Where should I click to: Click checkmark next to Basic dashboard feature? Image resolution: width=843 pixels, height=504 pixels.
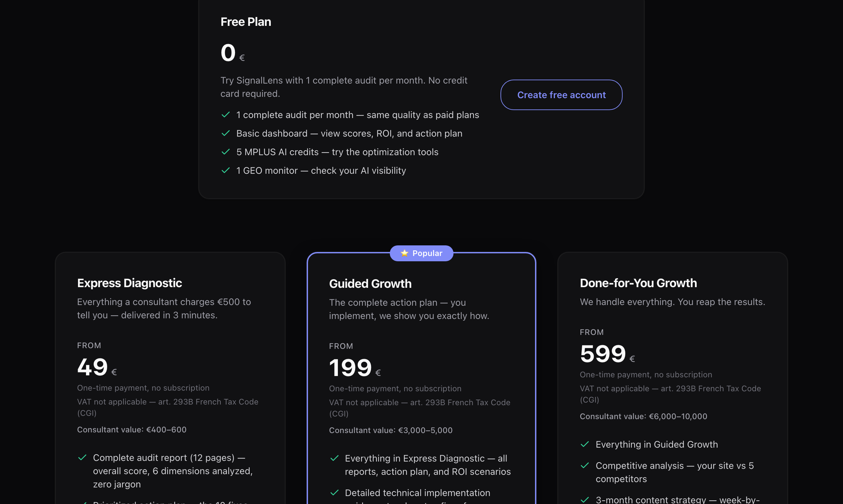226,134
